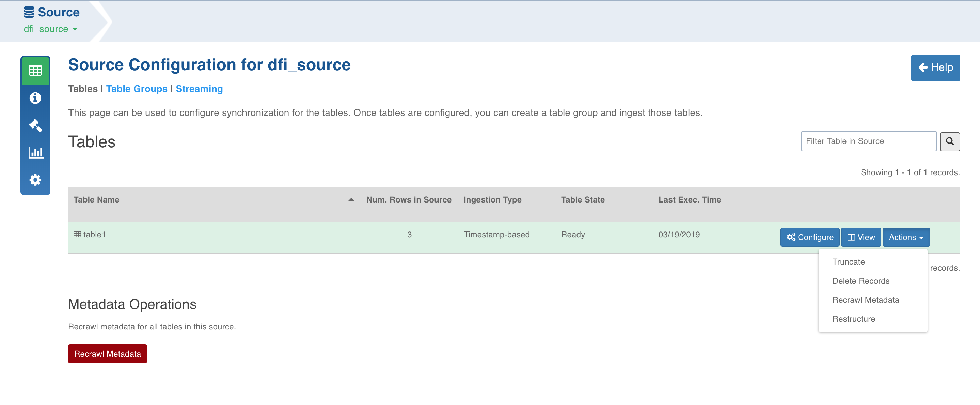Click the Timestamp-based cell
Image resolution: width=980 pixels, height=405 pixels.
(x=496, y=235)
